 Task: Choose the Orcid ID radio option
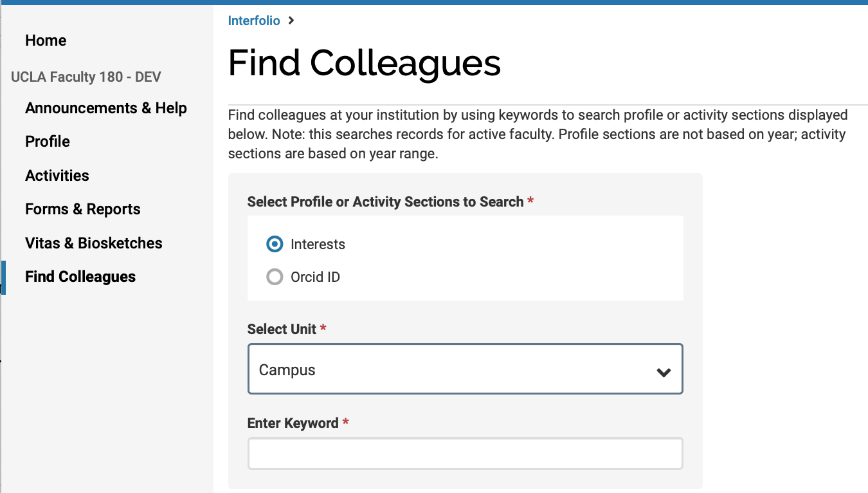coord(275,277)
